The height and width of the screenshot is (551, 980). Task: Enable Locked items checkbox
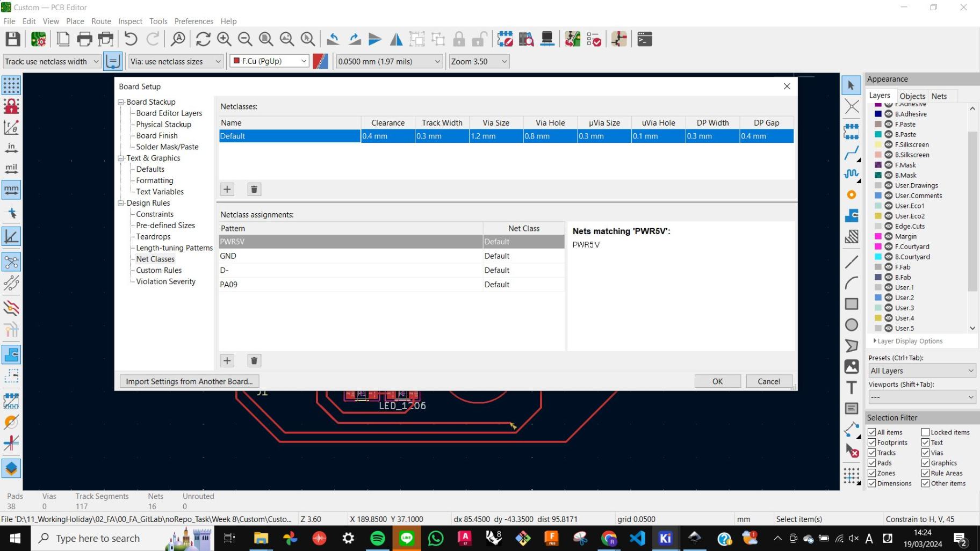pos(925,432)
